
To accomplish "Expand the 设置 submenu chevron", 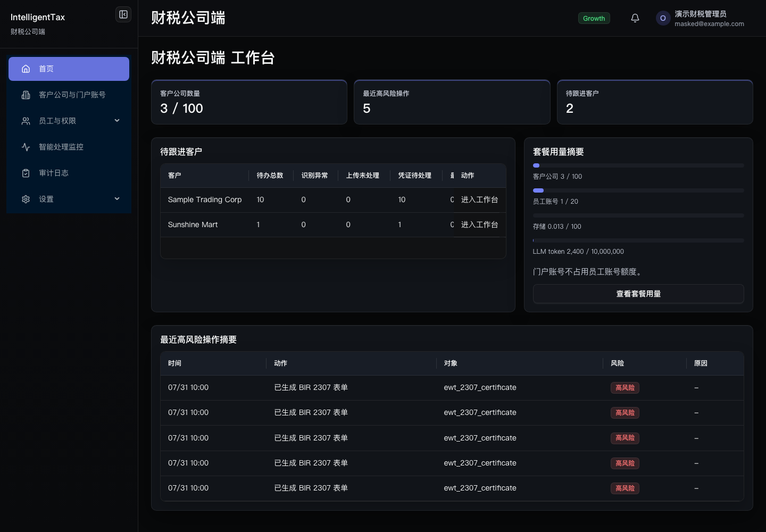I will point(117,199).
